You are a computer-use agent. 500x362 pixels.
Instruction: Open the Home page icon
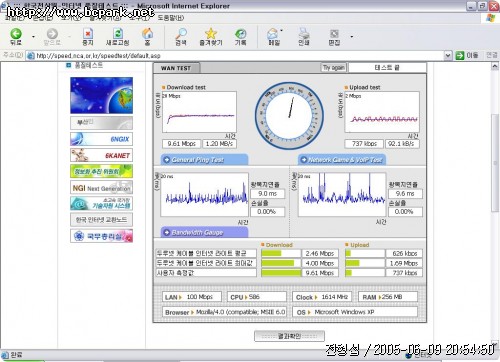pos(147,33)
